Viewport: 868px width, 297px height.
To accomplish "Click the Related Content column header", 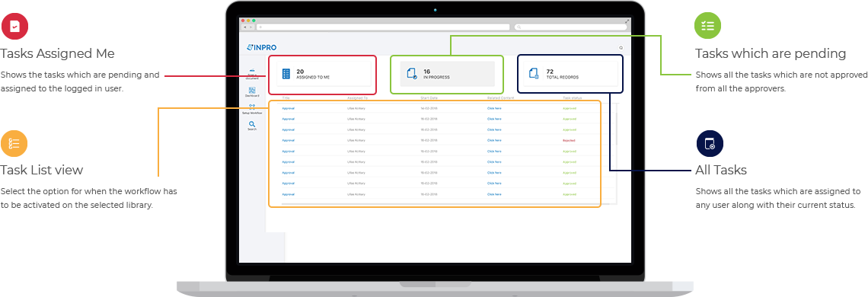I will pyautogui.click(x=500, y=98).
